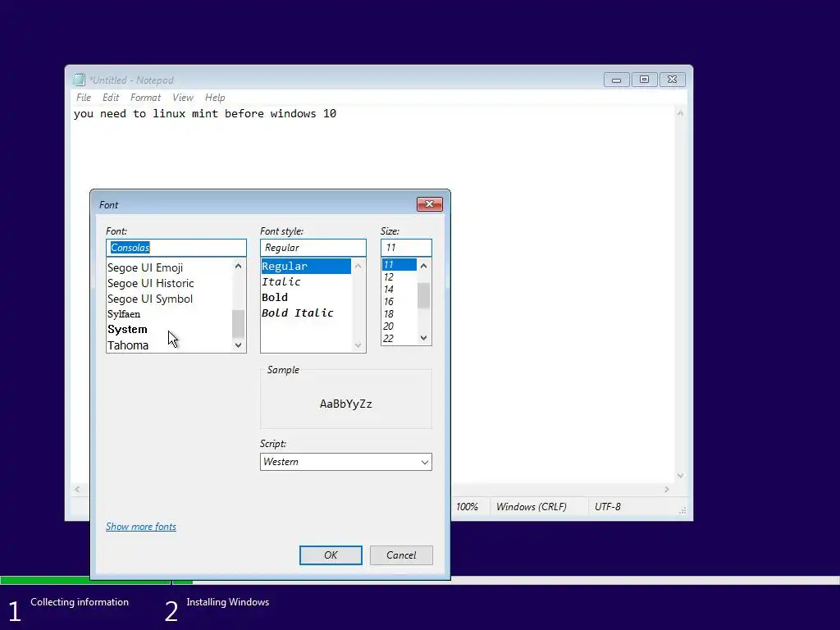Click UTF-8 encoding in status bar
The height and width of the screenshot is (630, 840).
point(608,507)
